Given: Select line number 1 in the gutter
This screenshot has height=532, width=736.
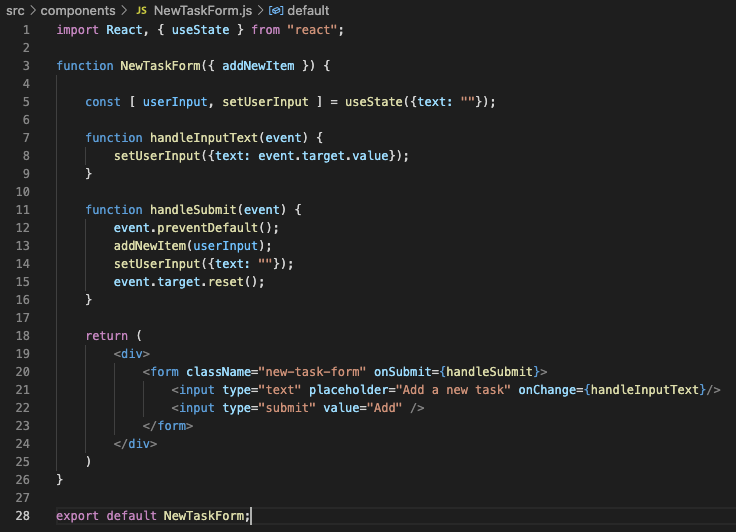Looking at the screenshot, I should 26,30.
